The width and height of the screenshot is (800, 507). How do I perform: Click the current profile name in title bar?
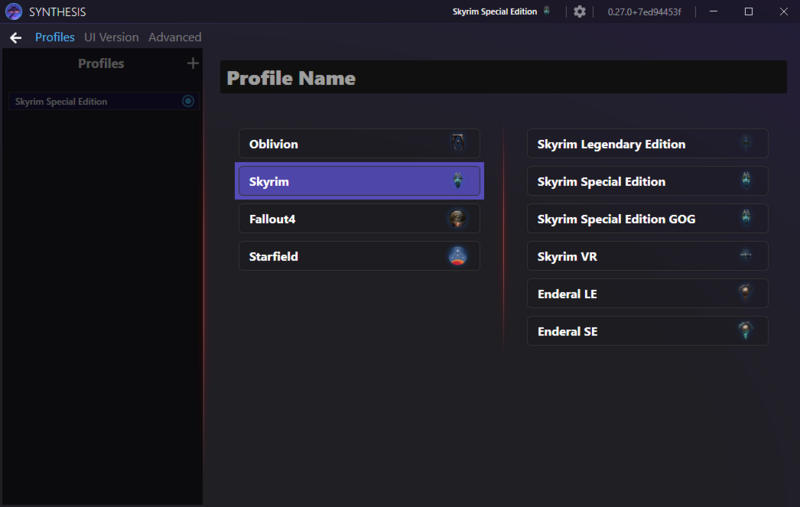click(495, 12)
